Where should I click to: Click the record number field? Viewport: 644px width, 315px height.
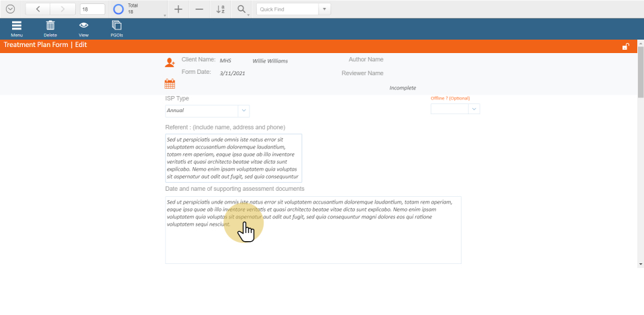(92, 9)
